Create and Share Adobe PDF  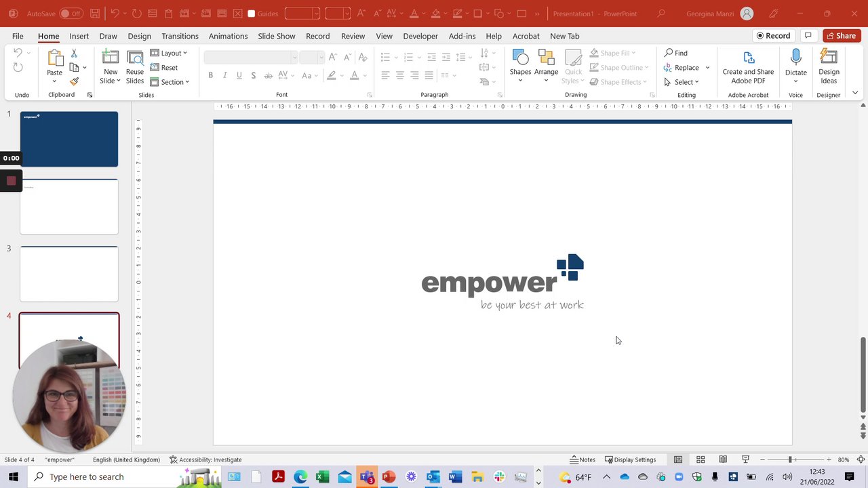point(748,67)
